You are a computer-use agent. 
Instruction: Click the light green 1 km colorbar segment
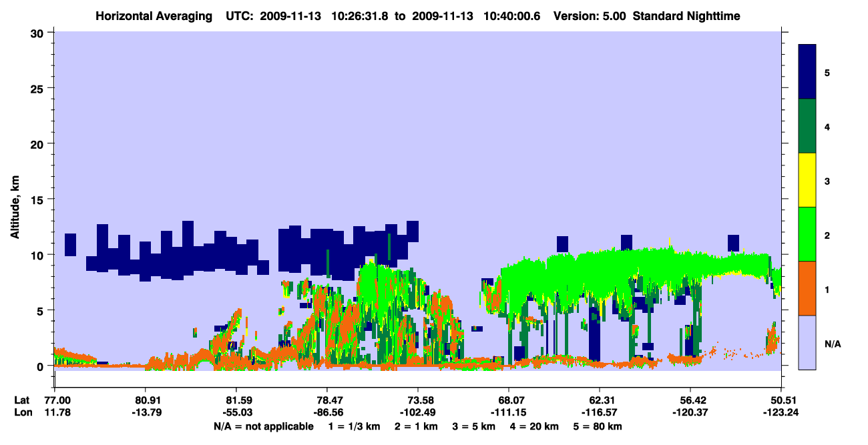807,234
